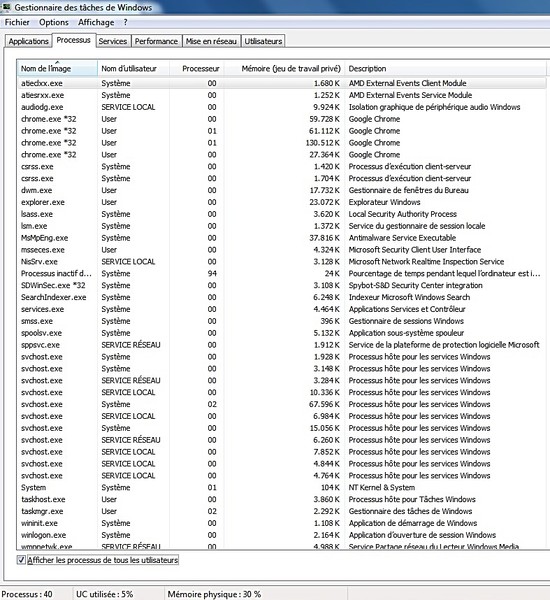Select the wininit.exe process
The width and height of the screenshot is (550, 600).
(282, 523)
